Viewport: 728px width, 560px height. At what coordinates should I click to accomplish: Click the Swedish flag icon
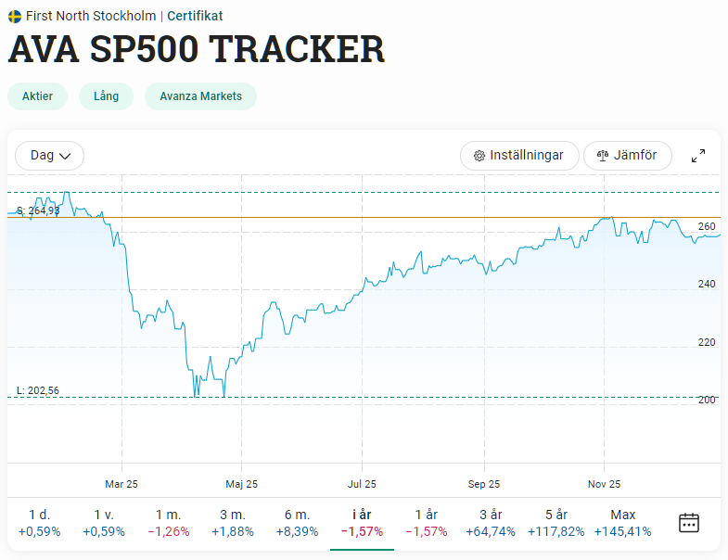[15, 17]
